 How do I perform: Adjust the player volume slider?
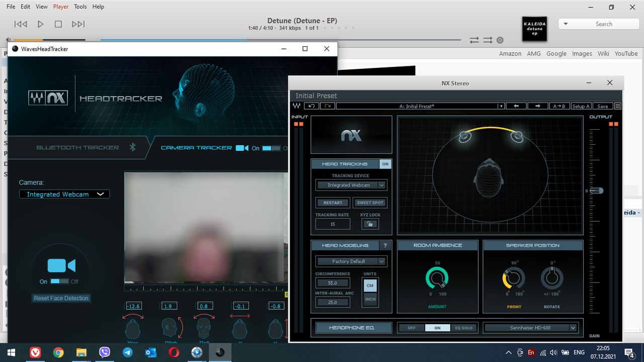pyautogui.click(x=49, y=40)
